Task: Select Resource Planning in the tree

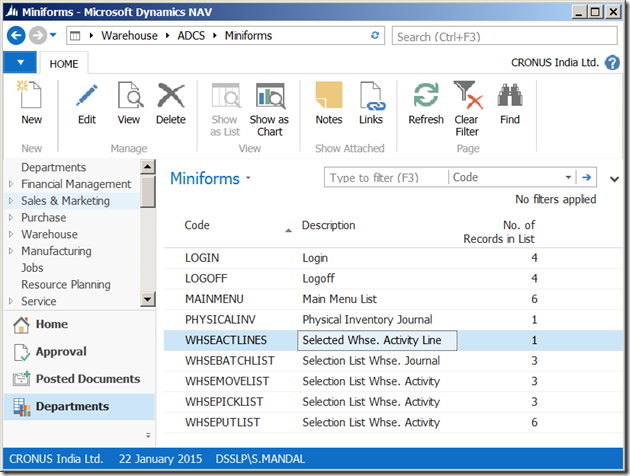Action: pos(66,284)
